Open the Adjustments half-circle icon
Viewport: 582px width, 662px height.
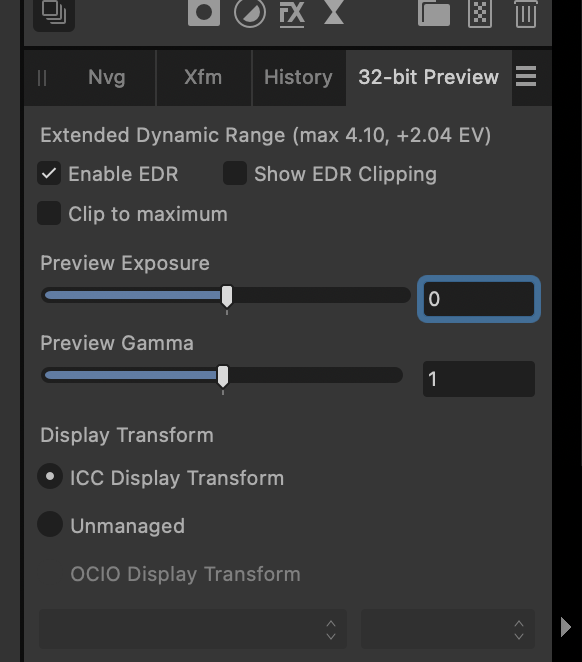(x=250, y=13)
